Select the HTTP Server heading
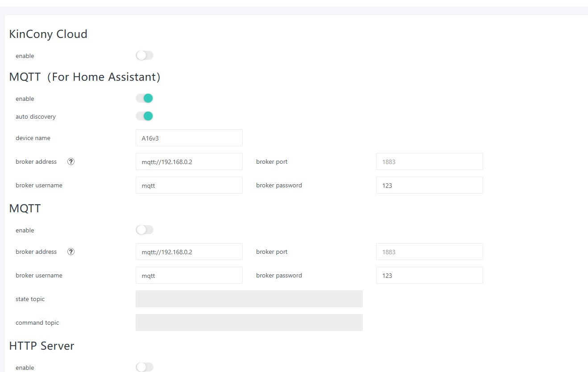The width and height of the screenshot is (588, 372). 41,346
